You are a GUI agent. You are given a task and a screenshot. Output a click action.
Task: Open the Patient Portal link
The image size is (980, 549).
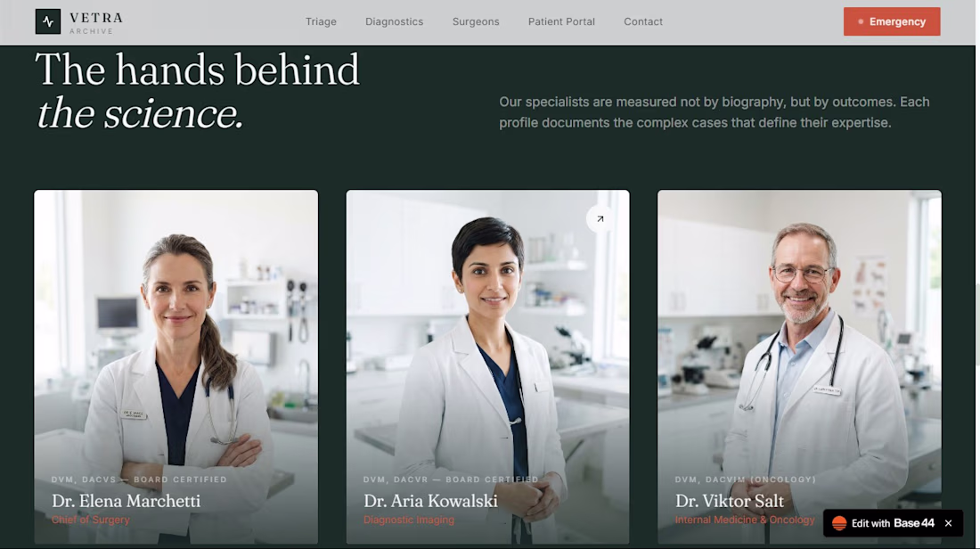click(561, 22)
